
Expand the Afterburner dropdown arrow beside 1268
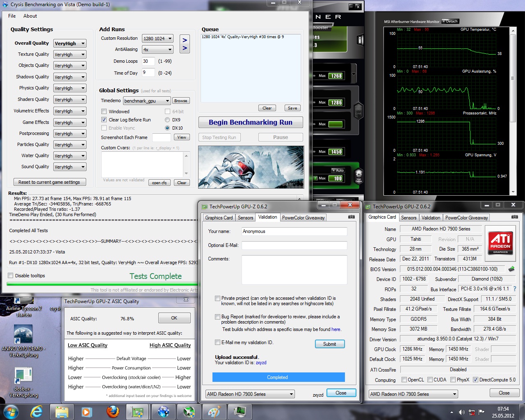(x=354, y=74)
